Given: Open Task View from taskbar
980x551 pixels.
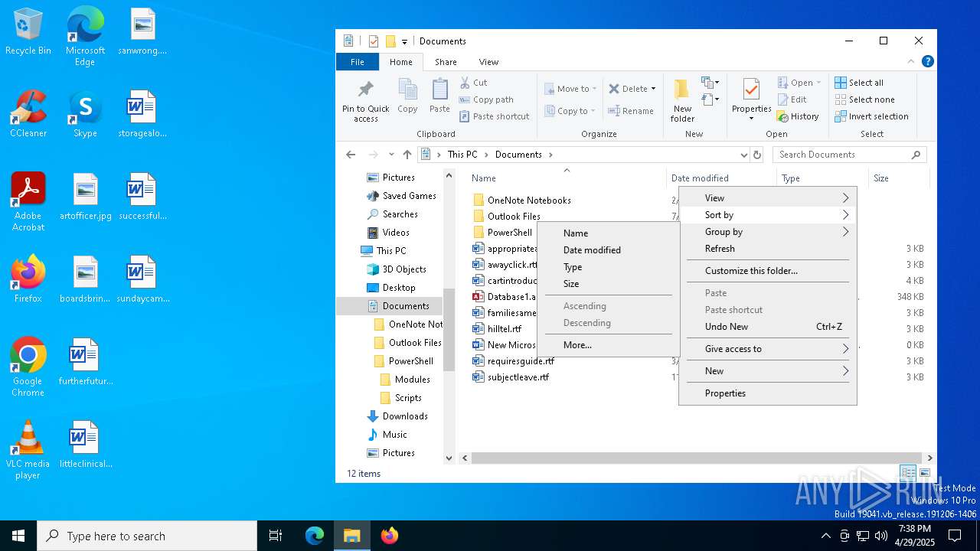Looking at the screenshot, I should tap(276, 536).
